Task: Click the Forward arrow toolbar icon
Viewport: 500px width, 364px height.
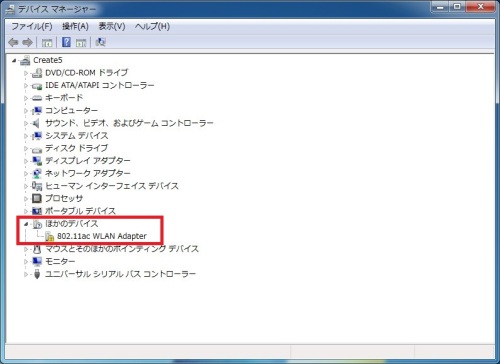Action: pyautogui.click(x=27, y=42)
